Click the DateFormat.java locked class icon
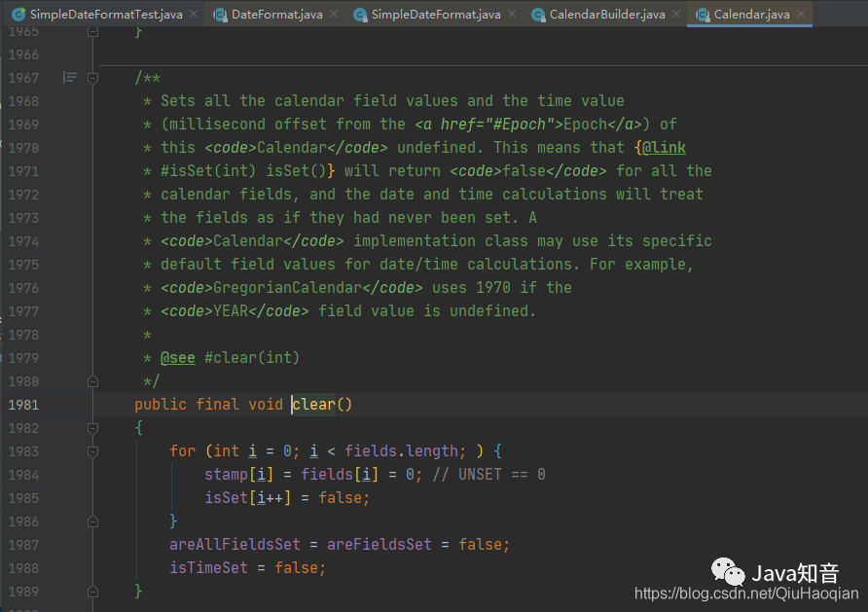Viewport: 868px width, 612px height. pyautogui.click(x=220, y=15)
